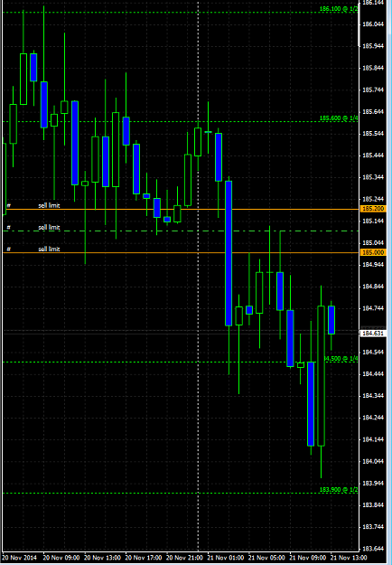
Task: Click the 184.944 price scale value
Action: [372, 265]
